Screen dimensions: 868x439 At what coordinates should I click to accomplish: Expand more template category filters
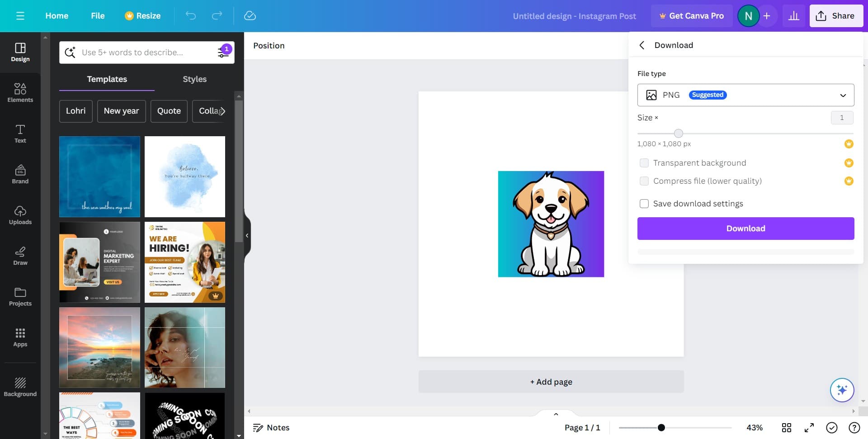(x=222, y=111)
